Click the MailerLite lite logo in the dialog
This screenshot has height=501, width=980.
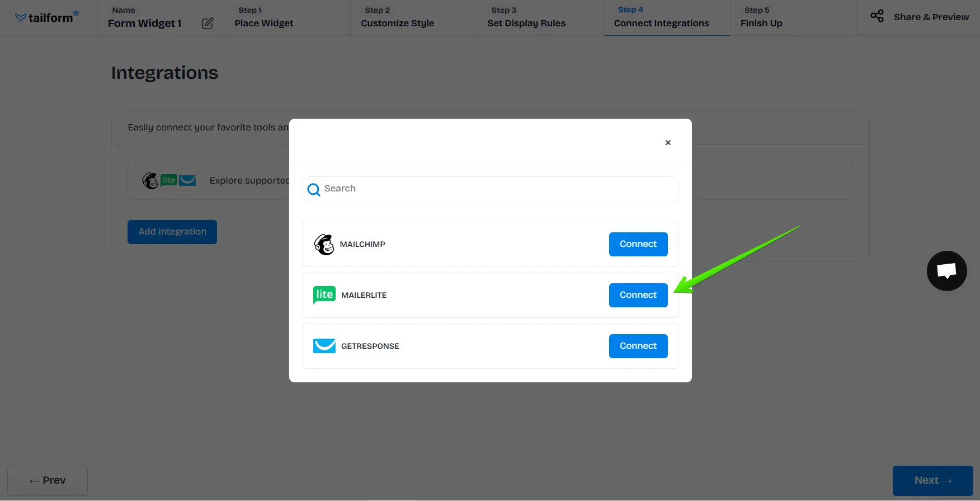pyautogui.click(x=324, y=294)
